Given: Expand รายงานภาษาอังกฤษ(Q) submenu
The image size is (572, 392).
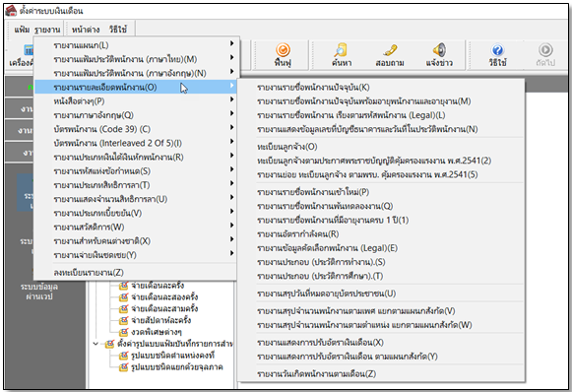Looking at the screenshot, I should [136, 115].
